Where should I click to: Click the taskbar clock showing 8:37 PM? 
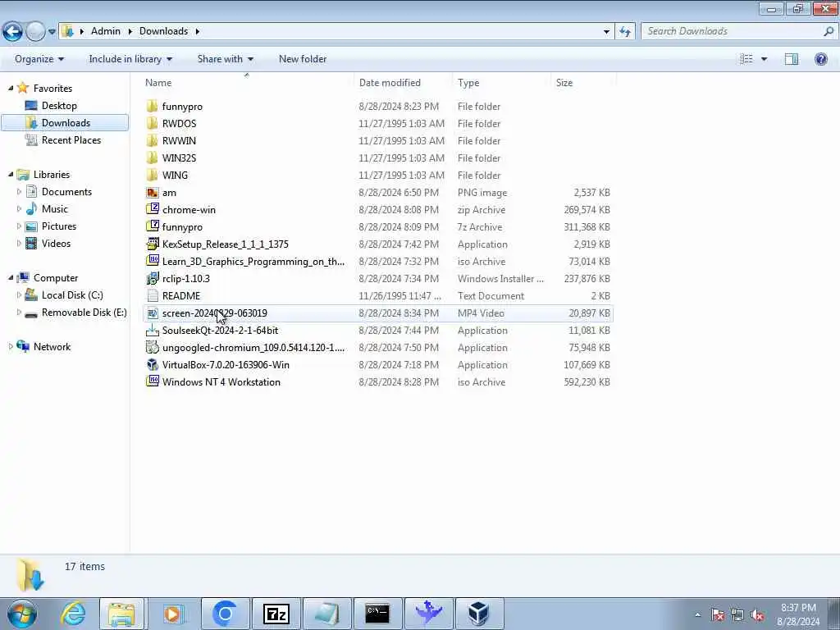(798, 614)
